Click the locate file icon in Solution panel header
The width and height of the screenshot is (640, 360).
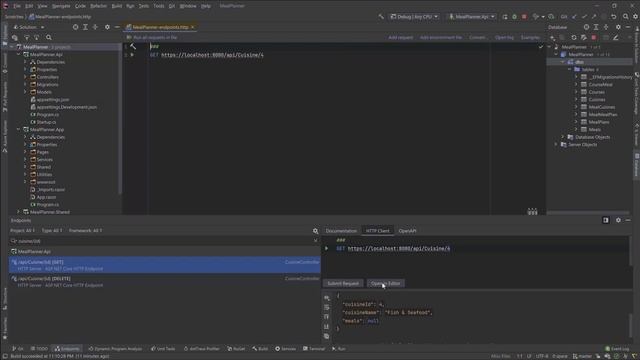[76, 27]
